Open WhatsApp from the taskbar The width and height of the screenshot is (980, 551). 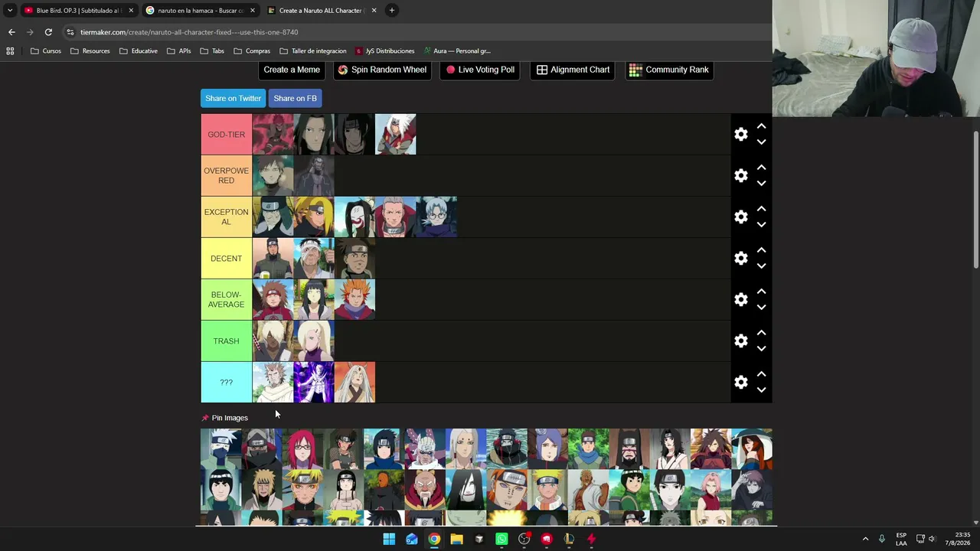point(501,539)
